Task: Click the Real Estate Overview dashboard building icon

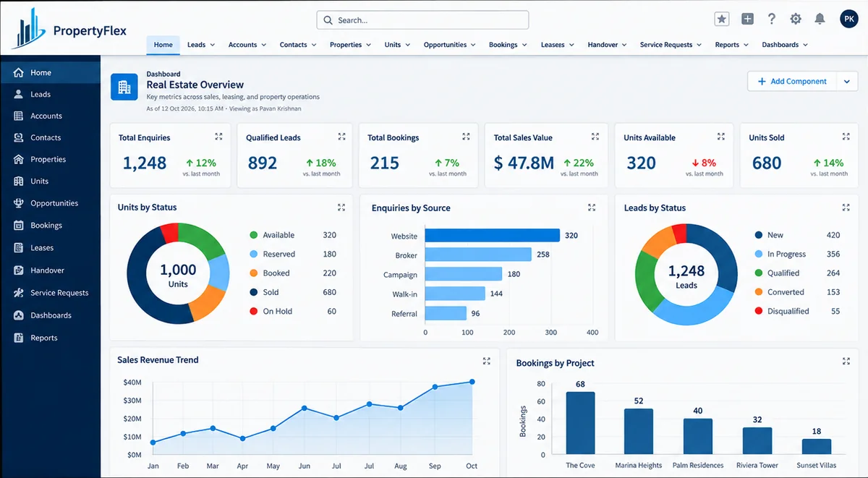Action: click(x=124, y=87)
